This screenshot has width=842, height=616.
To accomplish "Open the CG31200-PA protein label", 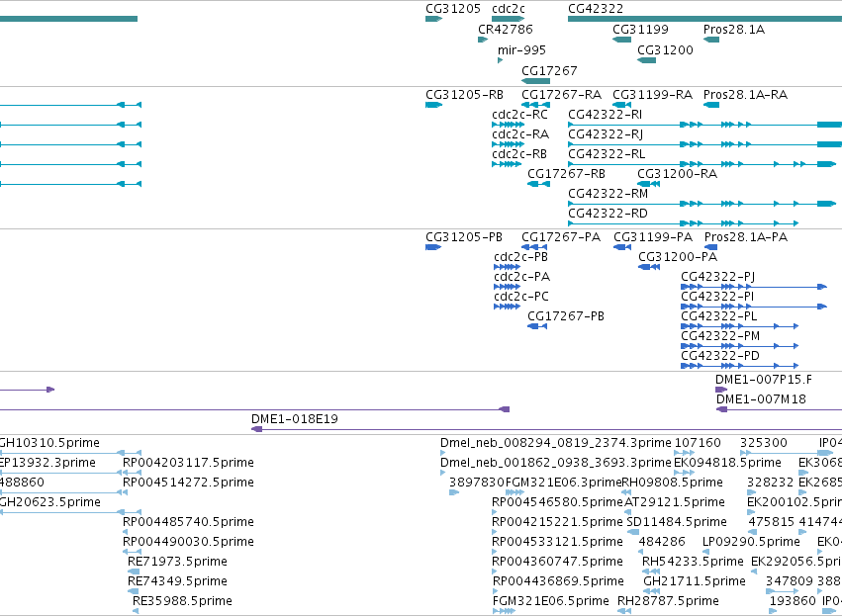I will click(678, 257).
